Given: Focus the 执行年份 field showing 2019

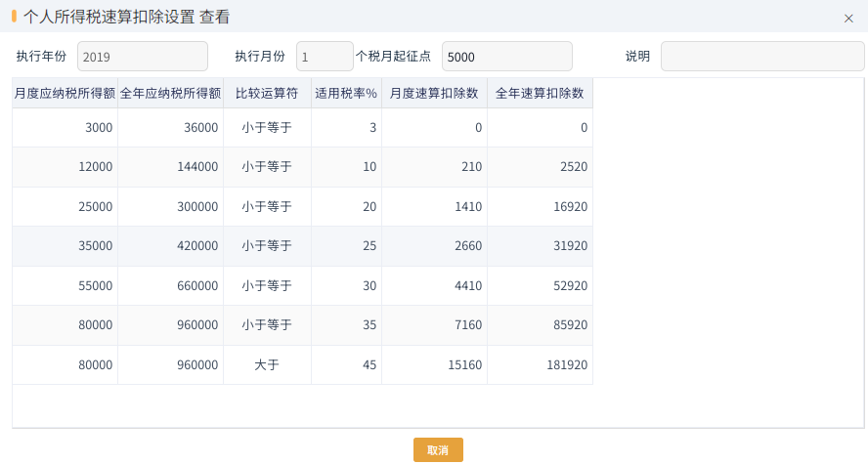Looking at the screenshot, I should click(x=143, y=57).
